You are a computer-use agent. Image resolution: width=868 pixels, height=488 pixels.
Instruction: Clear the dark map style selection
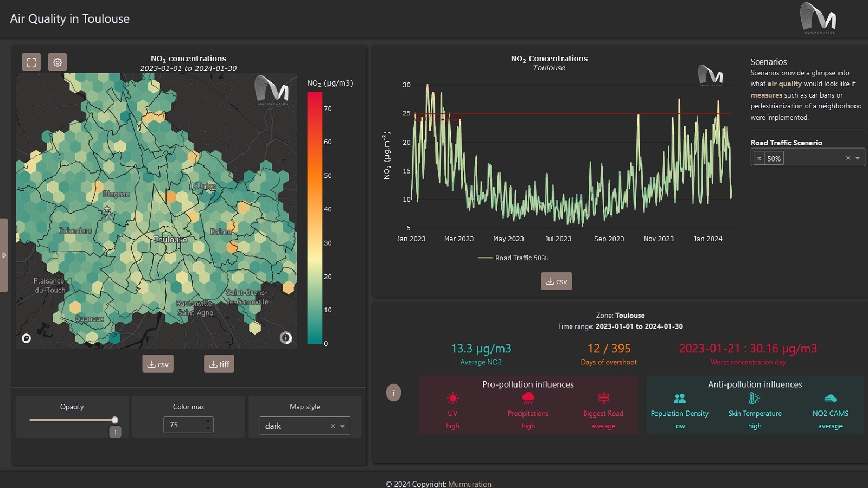tap(333, 426)
